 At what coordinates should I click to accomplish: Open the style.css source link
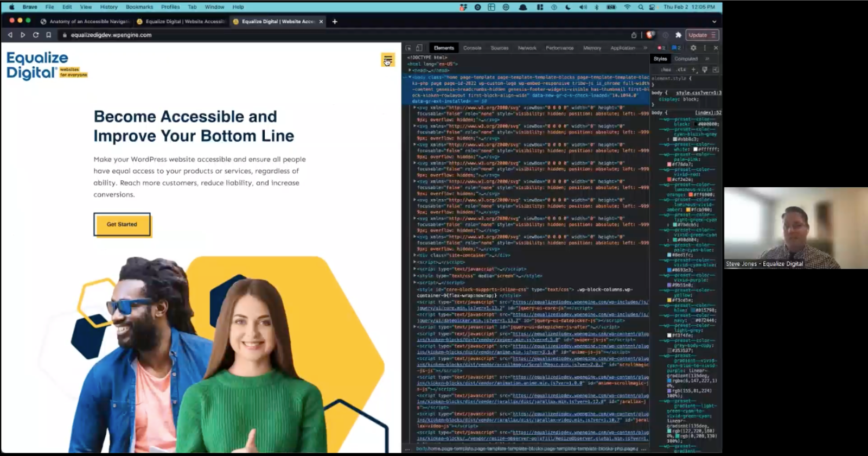(x=698, y=93)
